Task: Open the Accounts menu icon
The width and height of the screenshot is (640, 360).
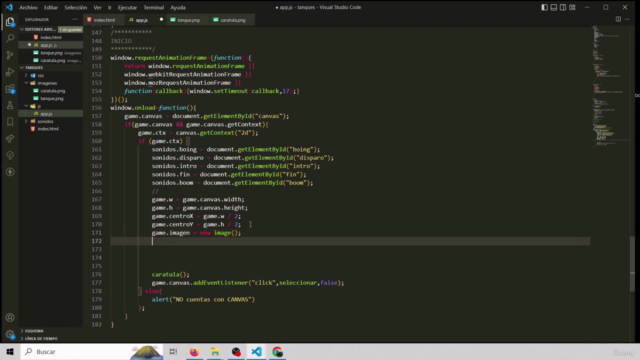Action: click(x=10, y=318)
